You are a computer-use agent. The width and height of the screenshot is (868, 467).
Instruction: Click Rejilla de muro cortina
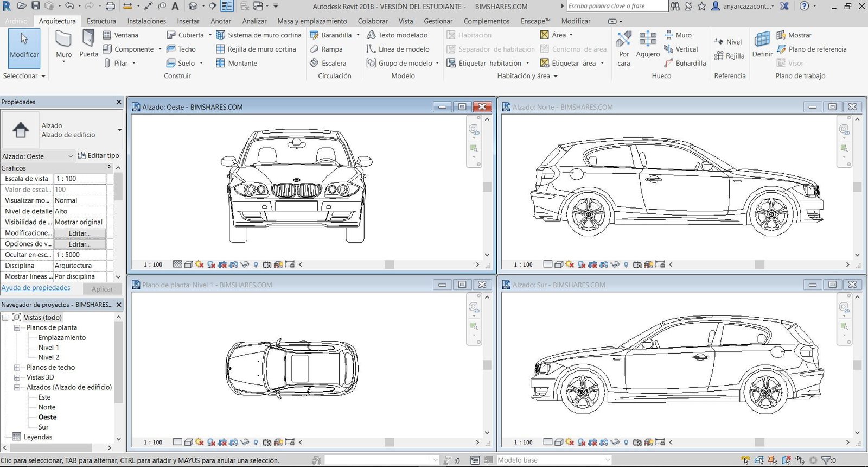[256, 49]
